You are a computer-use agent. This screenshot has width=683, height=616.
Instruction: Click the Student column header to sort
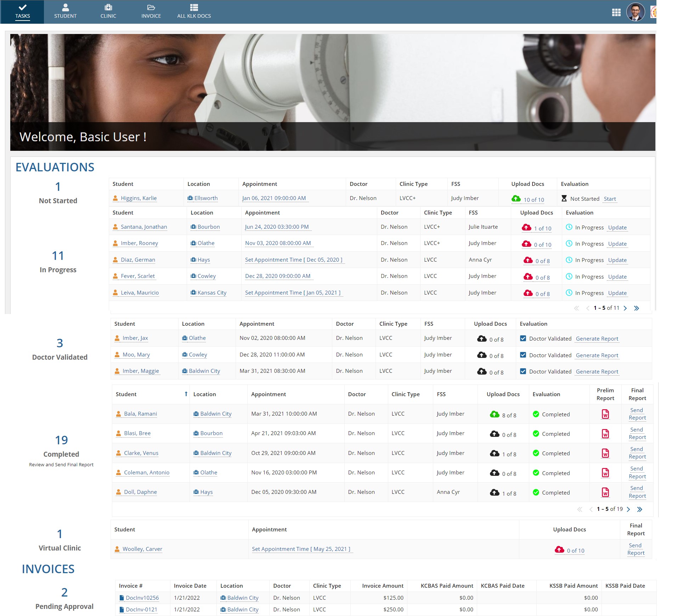click(x=126, y=394)
